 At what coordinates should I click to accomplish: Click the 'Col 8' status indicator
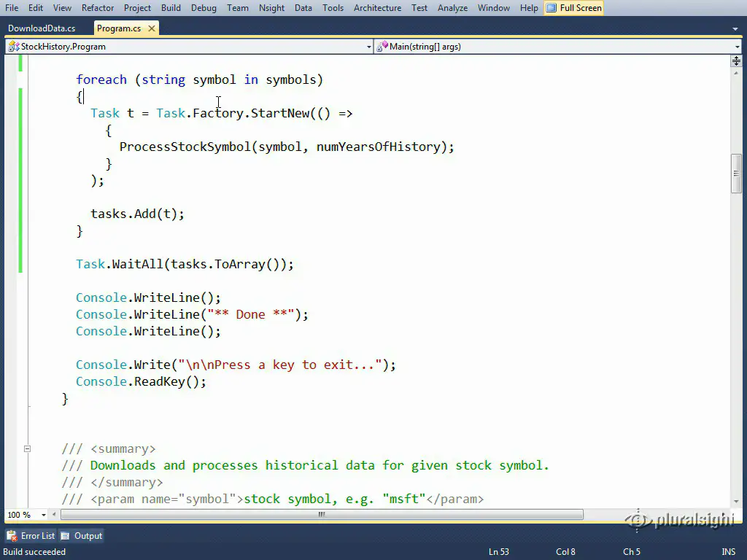[565, 552]
